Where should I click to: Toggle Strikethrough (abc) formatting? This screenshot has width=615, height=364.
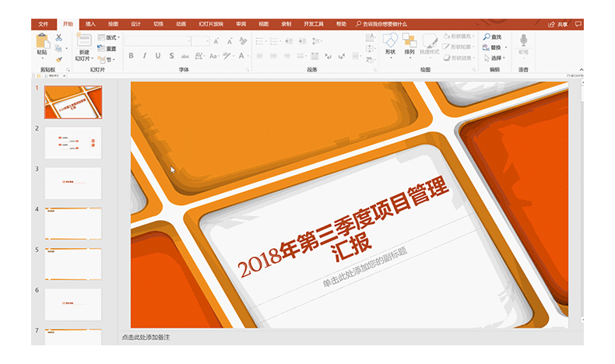(184, 56)
